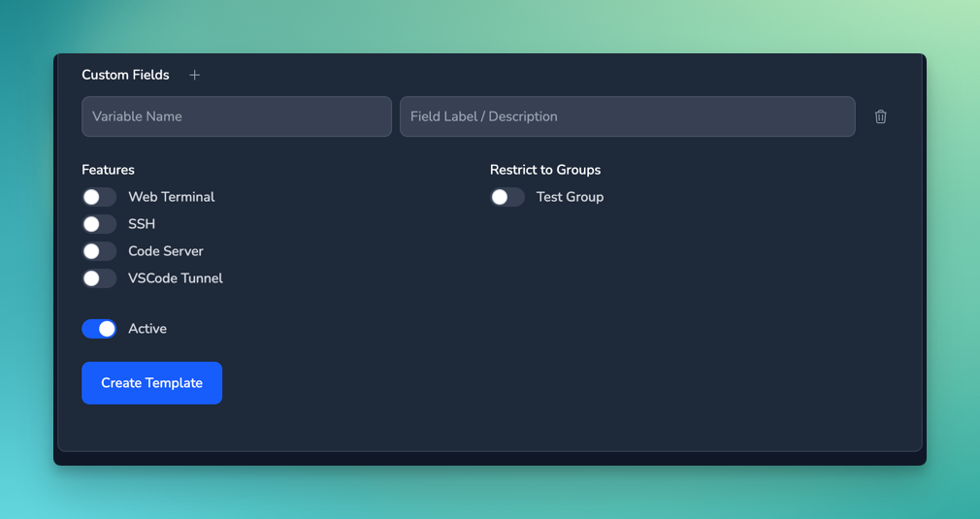Enable the Web Terminal feature toggle

(x=99, y=197)
